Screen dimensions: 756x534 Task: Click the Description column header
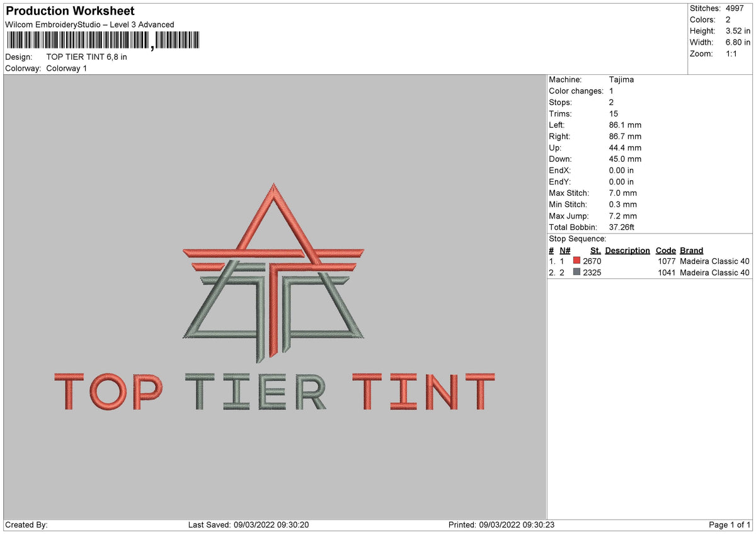coord(627,250)
